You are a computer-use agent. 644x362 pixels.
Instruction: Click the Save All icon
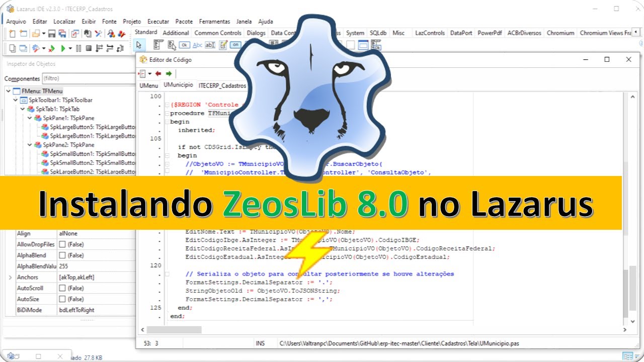click(62, 34)
